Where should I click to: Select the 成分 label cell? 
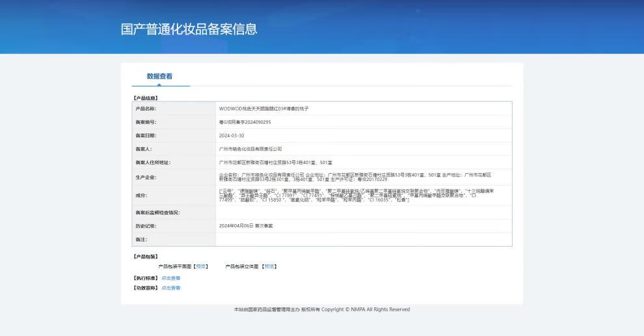coord(174,195)
